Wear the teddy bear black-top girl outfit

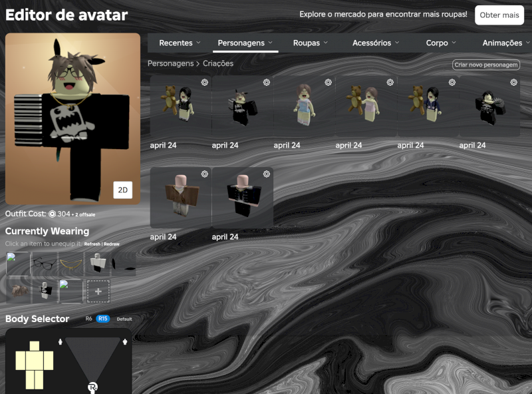[181, 106]
